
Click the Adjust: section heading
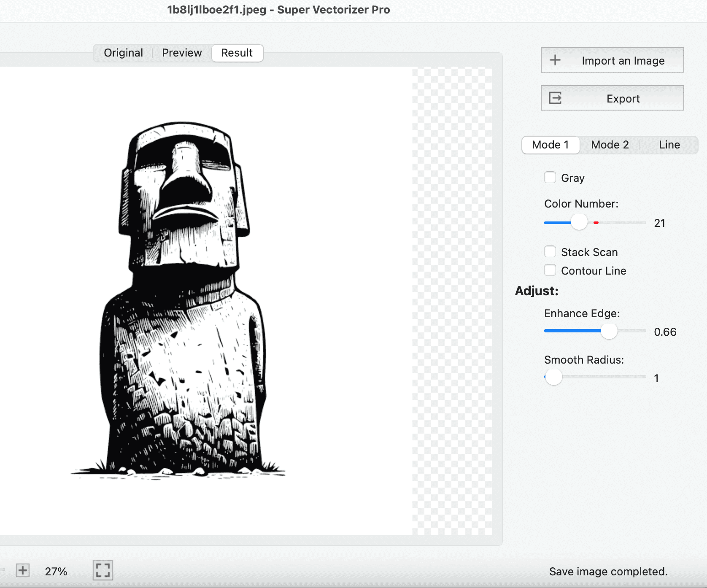click(537, 291)
